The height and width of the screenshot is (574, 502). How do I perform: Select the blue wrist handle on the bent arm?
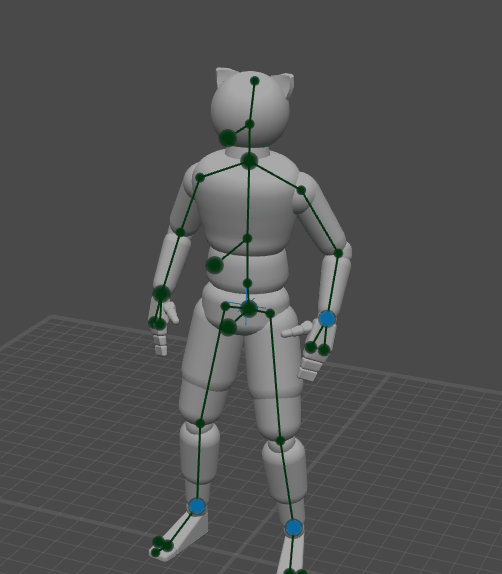pyautogui.click(x=327, y=319)
